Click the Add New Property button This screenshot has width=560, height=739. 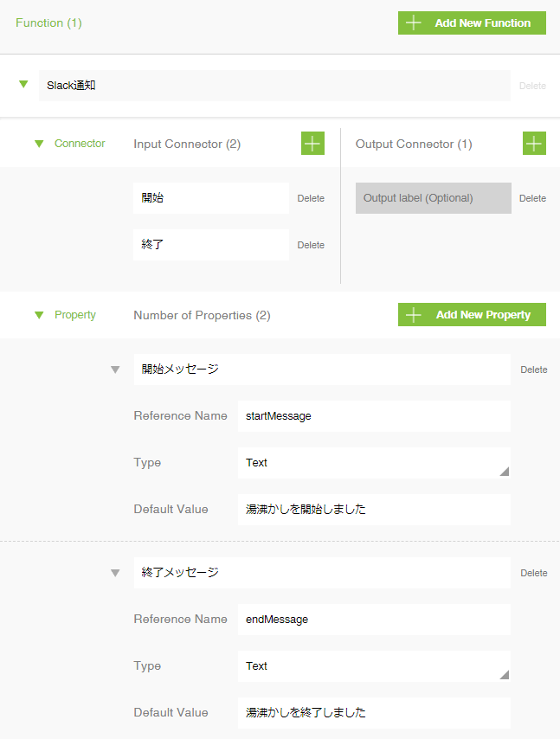click(x=472, y=315)
